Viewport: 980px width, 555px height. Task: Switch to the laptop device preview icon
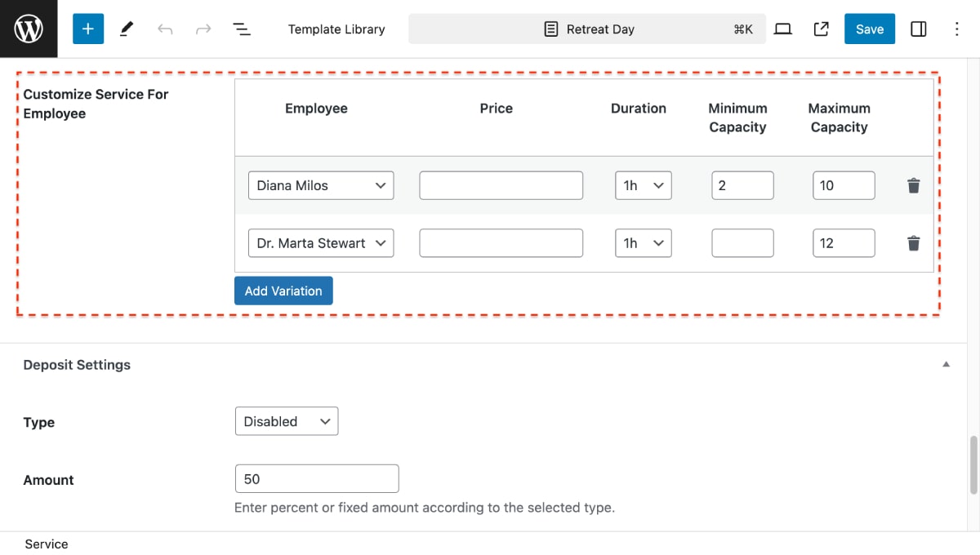click(783, 29)
